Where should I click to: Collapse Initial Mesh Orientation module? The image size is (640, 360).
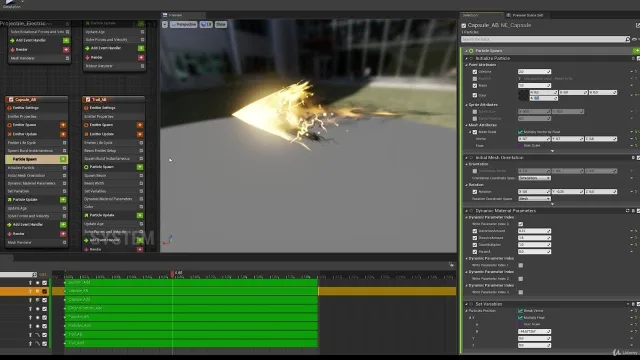coord(467,158)
